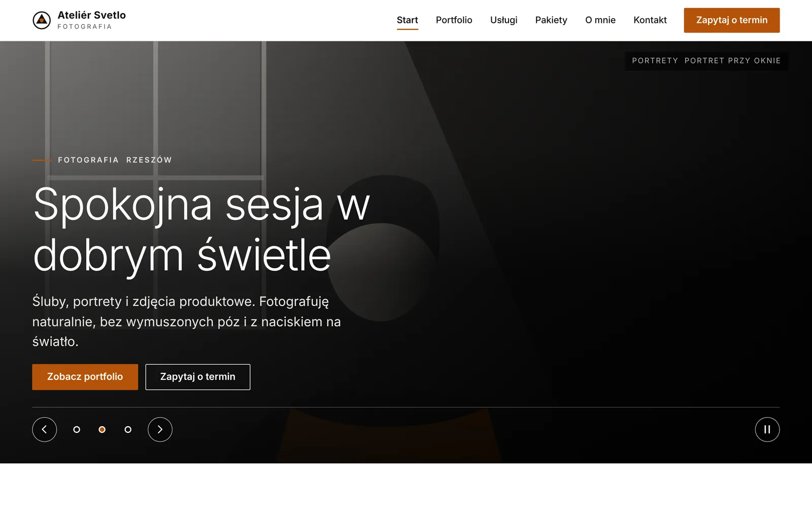Pause the slideshow autoplay
This screenshot has height=508, width=812.
[x=767, y=430]
